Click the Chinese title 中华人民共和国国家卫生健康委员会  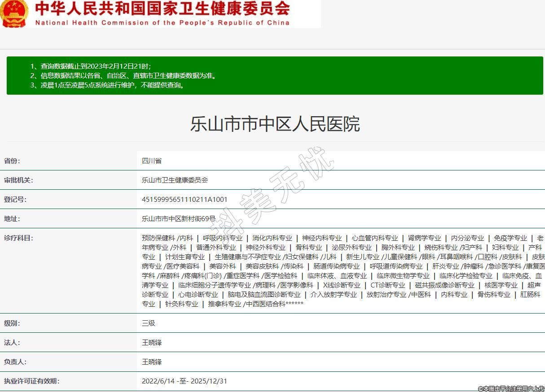click(x=162, y=9)
